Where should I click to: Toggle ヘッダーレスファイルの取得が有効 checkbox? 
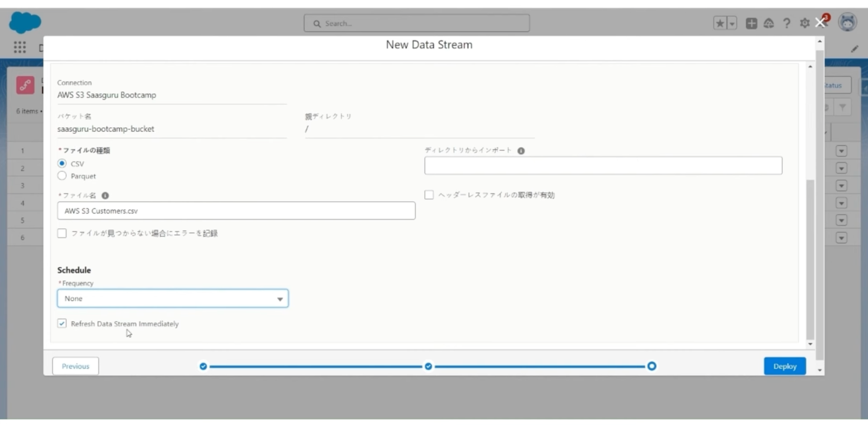tap(429, 195)
